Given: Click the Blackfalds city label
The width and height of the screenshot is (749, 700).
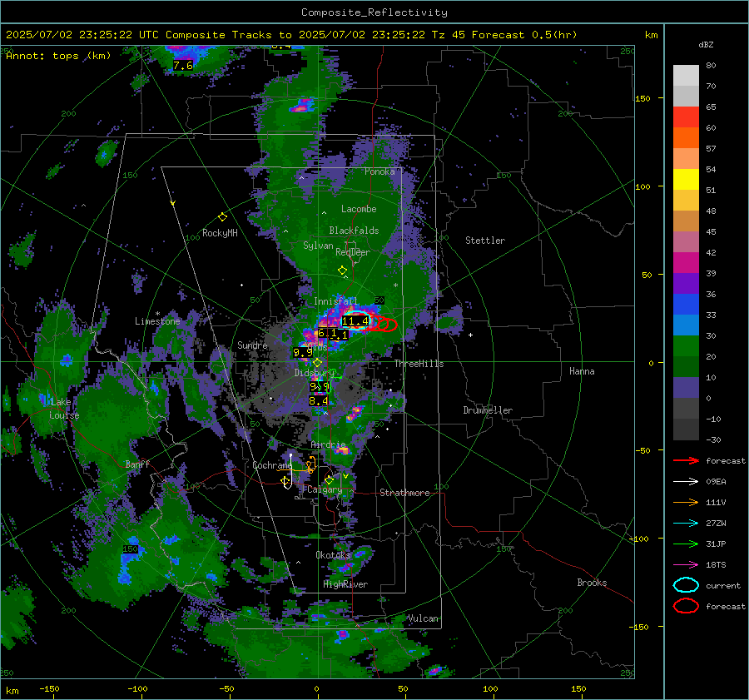Looking at the screenshot, I should pos(354,231).
